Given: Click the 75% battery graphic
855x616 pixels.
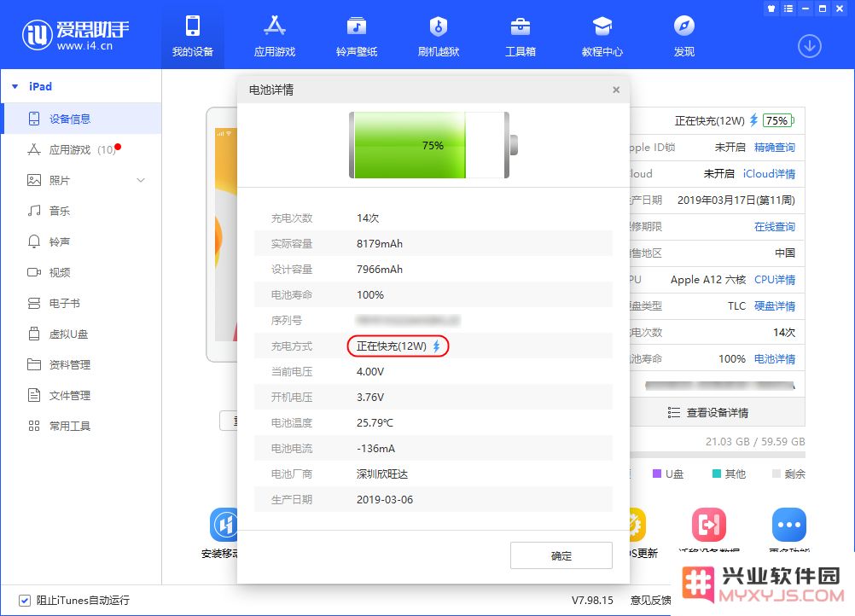Looking at the screenshot, I should 433,145.
